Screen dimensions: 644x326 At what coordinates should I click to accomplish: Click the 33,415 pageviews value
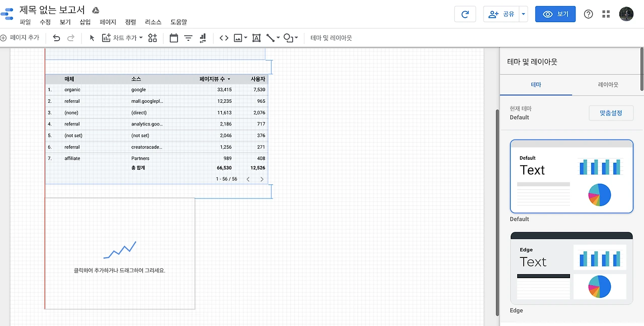coord(224,90)
